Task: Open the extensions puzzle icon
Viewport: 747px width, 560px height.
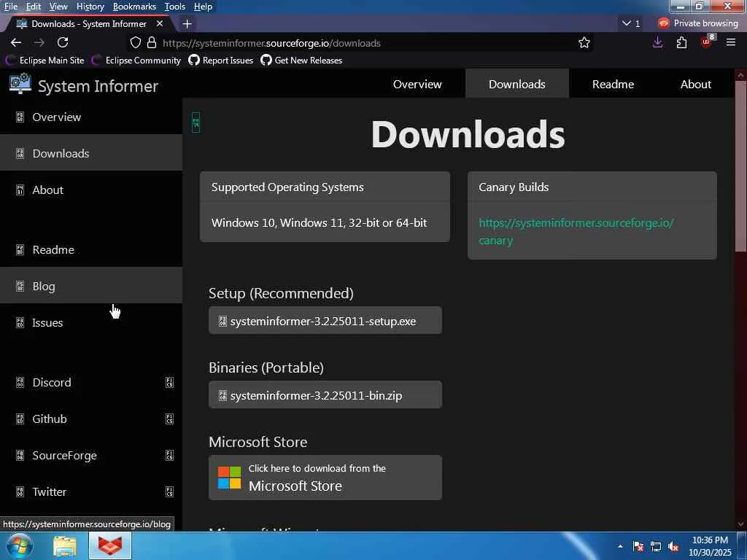Action: pos(682,42)
